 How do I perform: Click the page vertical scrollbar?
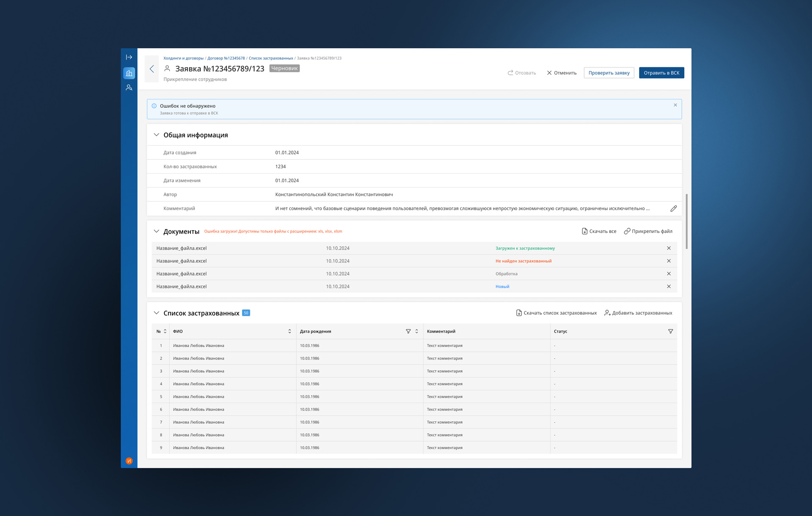(x=686, y=221)
